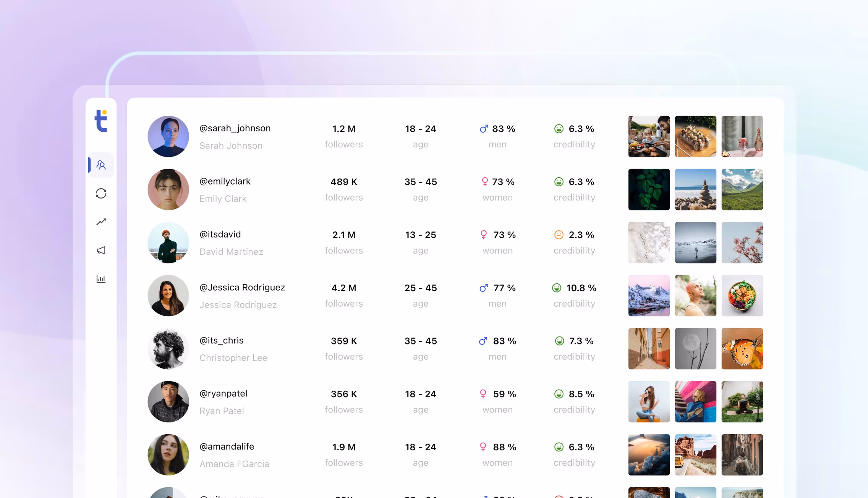This screenshot has width=868, height=498.
Task: Open the trending line arrow sidebar icon
Action: click(x=101, y=222)
